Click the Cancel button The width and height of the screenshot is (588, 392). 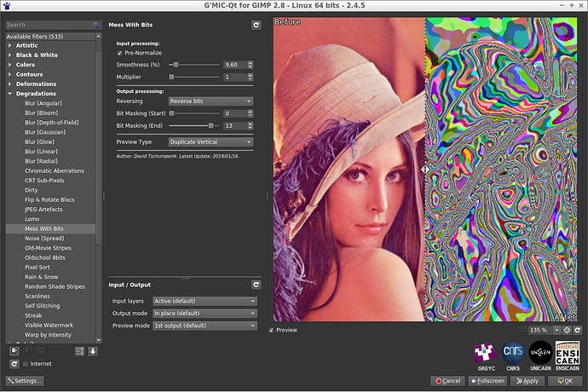[447, 381]
